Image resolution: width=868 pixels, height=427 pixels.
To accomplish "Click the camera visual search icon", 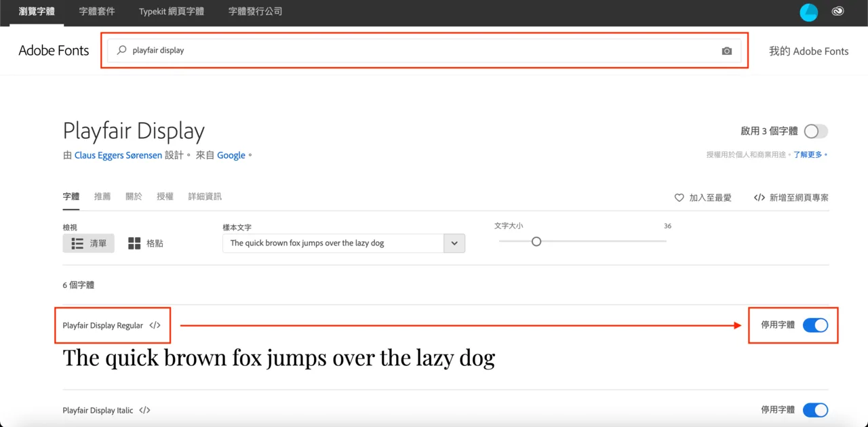I will click(x=727, y=51).
